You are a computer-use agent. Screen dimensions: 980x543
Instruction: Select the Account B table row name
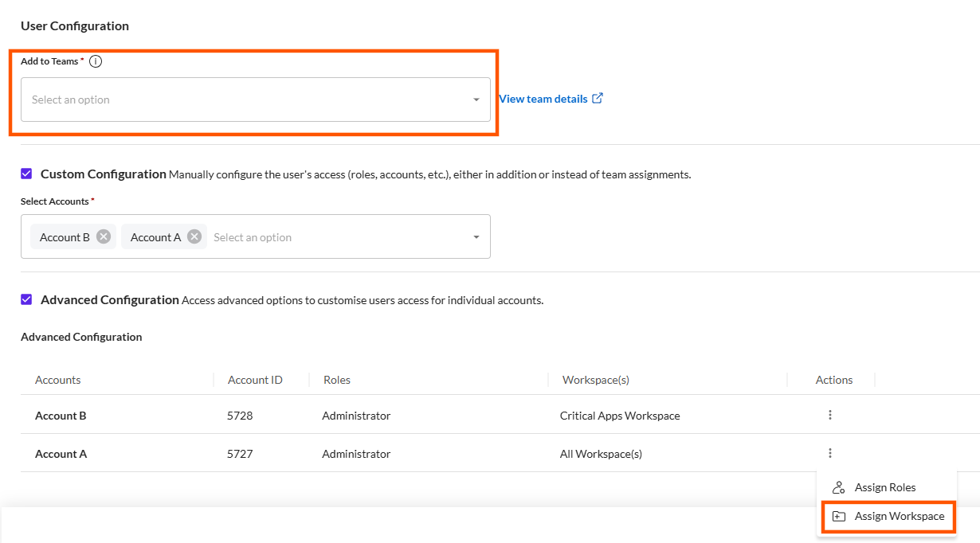coord(61,416)
